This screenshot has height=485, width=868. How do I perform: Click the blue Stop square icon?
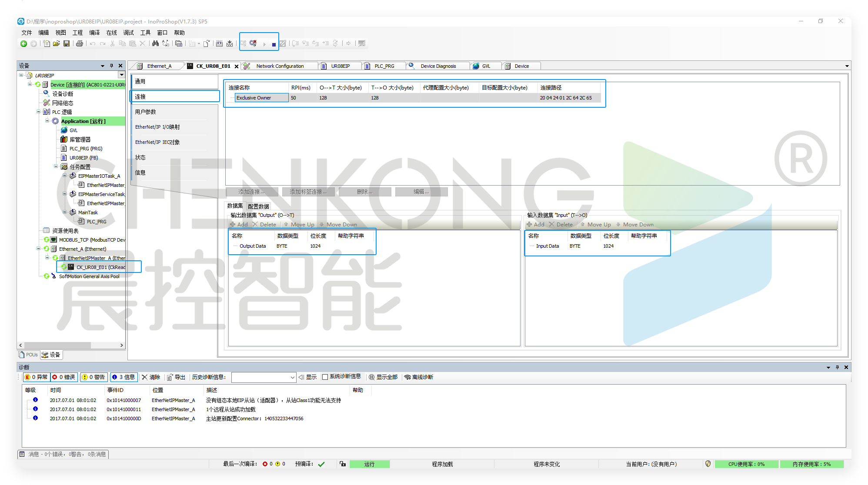click(274, 44)
